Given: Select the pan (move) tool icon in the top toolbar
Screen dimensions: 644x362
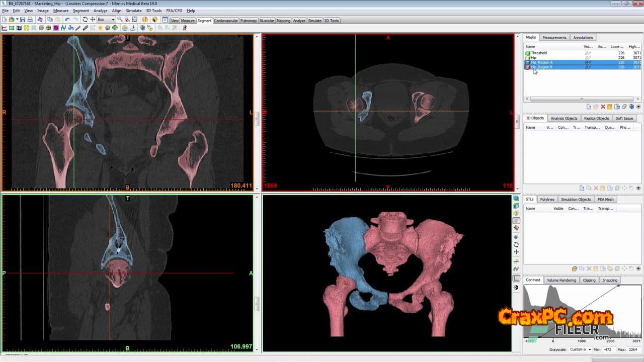Looking at the screenshot, I should pyautogui.click(x=93, y=20).
